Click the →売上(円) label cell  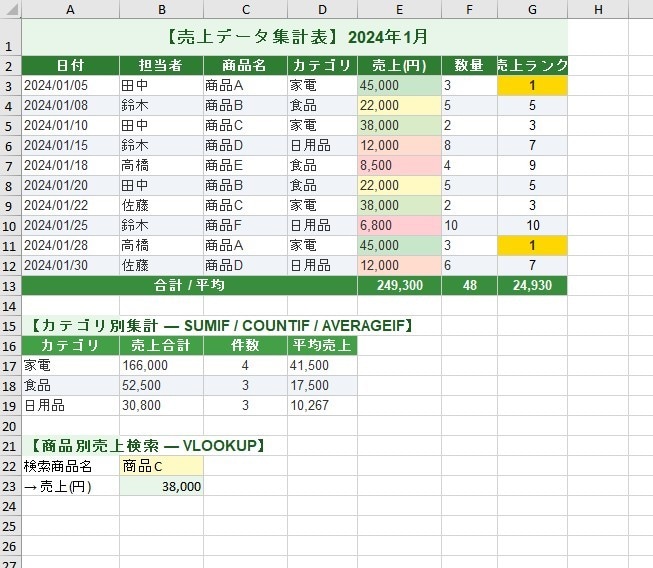point(70,486)
